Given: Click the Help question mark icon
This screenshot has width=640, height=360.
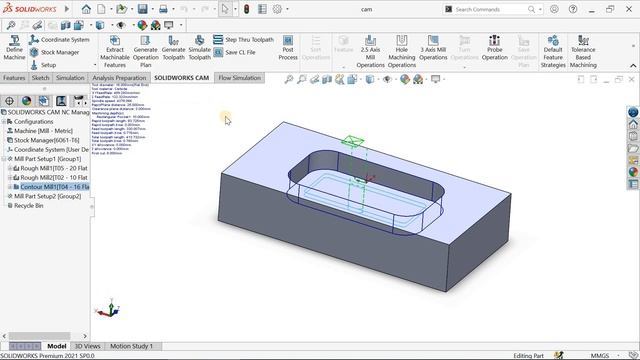Looking at the screenshot, I should pyautogui.click(x=573, y=9).
